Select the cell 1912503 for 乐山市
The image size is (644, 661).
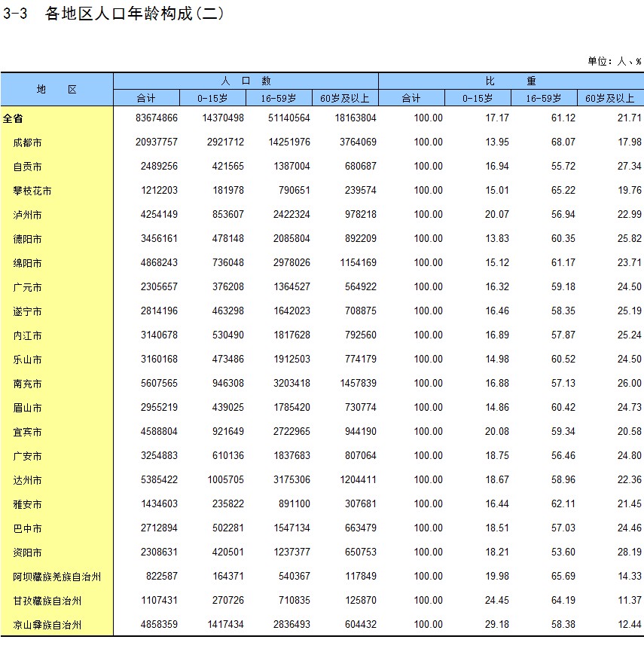pos(291,359)
